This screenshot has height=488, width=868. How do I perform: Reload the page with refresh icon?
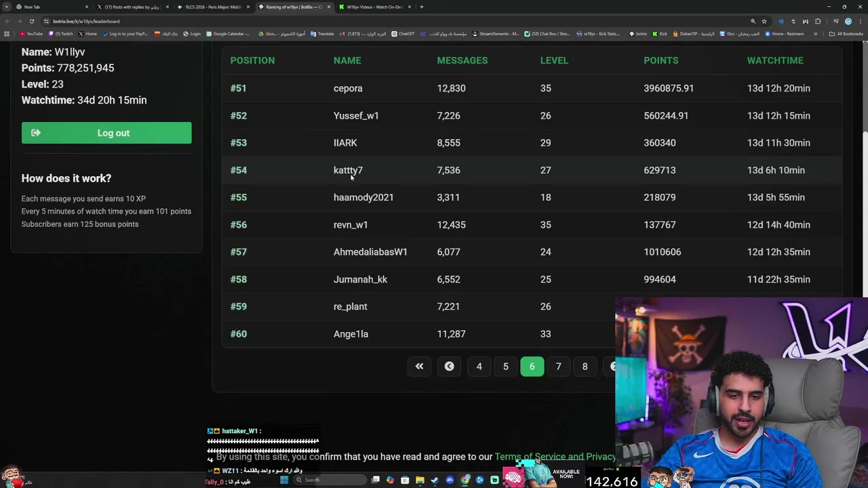pyautogui.click(x=31, y=21)
